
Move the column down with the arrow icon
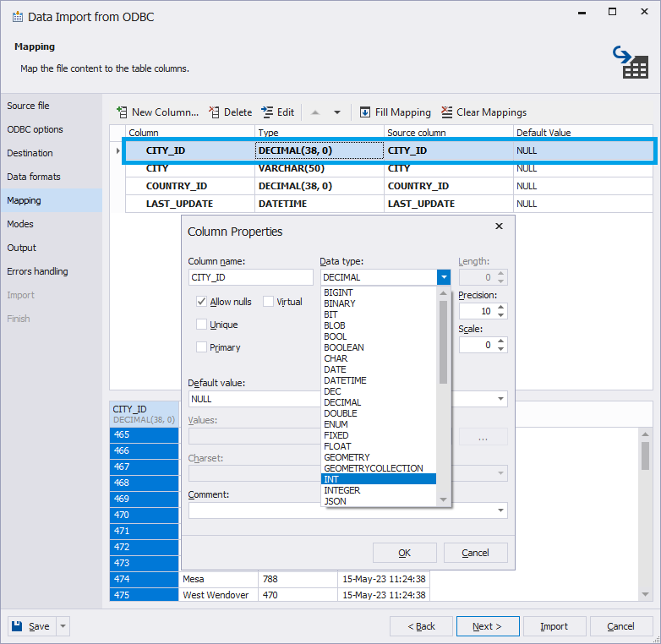coord(337,112)
